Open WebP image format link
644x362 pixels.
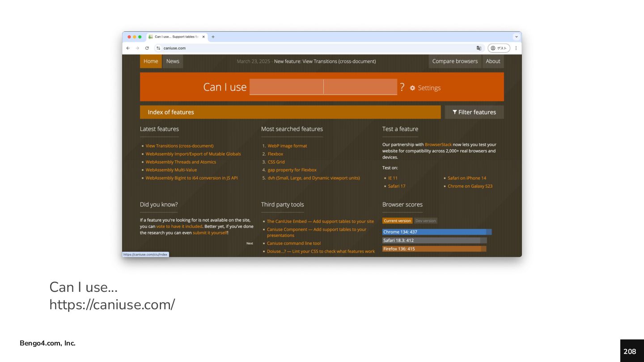[x=287, y=146]
